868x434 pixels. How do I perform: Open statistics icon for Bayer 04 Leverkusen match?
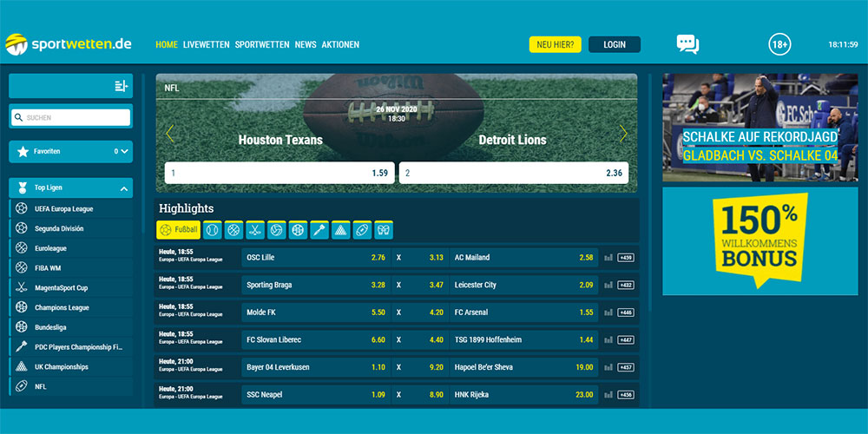pos(608,367)
